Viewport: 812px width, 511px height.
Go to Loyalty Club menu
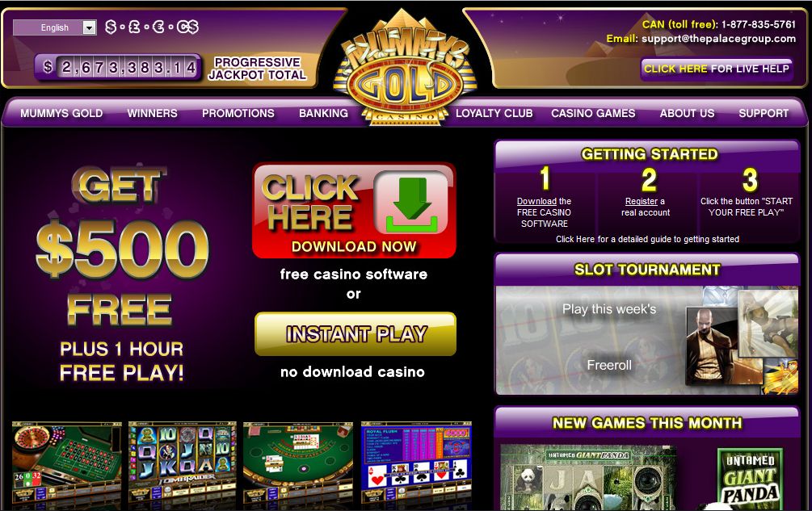pyautogui.click(x=494, y=113)
